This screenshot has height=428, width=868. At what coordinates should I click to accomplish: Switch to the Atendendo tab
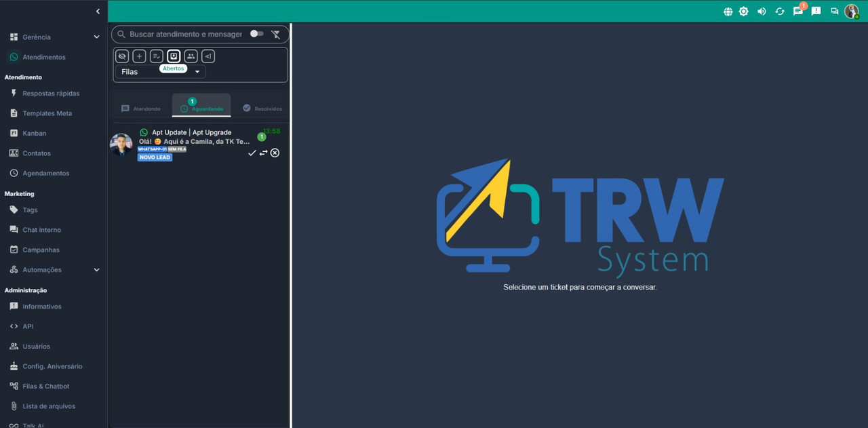click(x=141, y=109)
